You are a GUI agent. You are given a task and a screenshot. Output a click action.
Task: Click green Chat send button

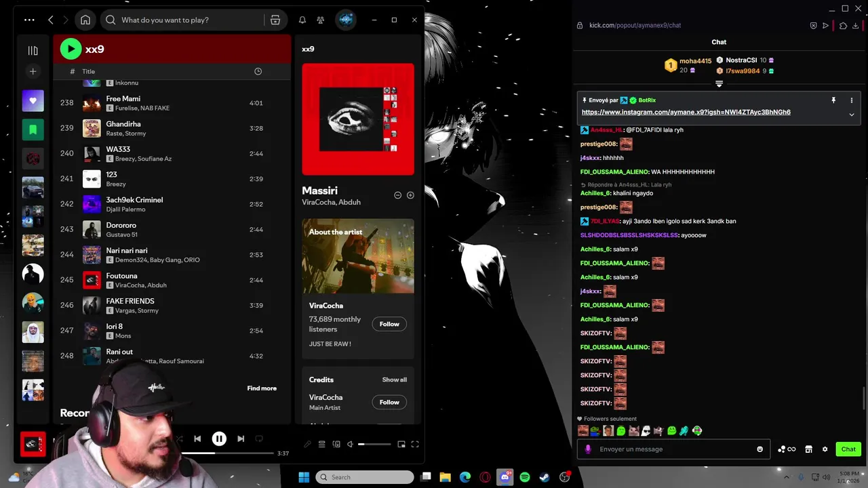[848, 449]
